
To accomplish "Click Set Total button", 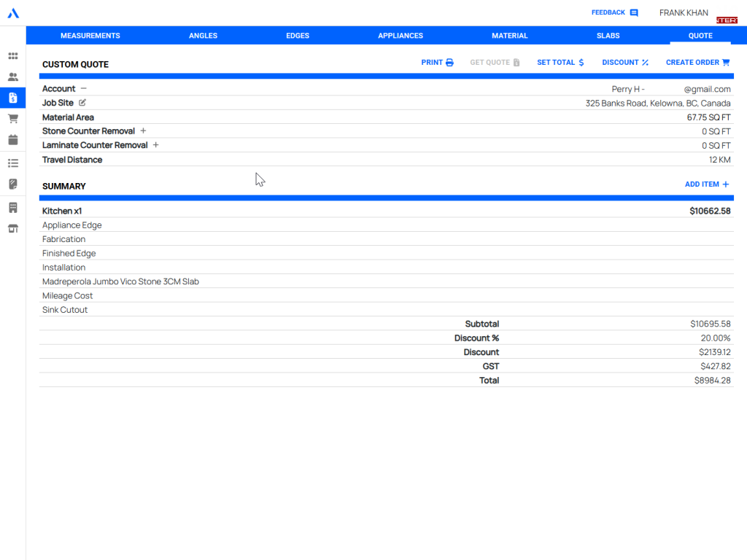I will tap(561, 63).
